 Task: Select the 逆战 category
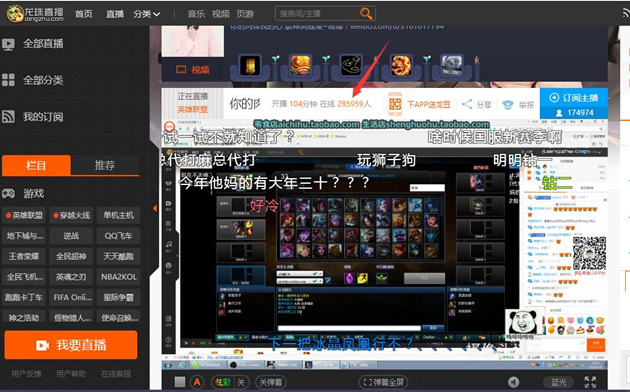click(x=71, y=236)
